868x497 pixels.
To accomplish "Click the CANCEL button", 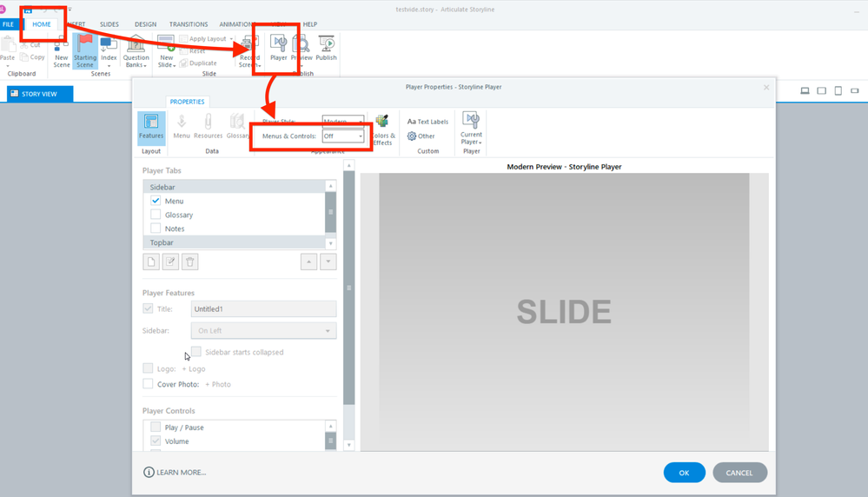I will click(x=739, y=473).
